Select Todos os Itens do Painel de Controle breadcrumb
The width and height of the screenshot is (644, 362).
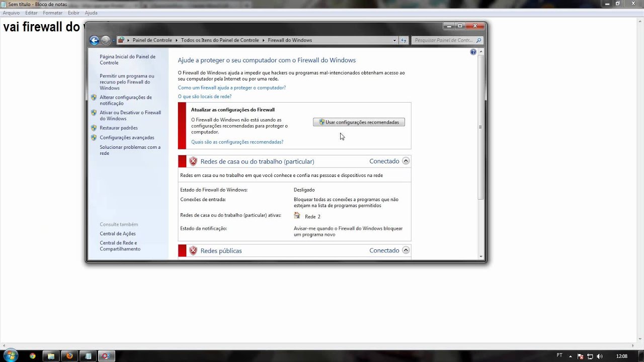click(x=220, y=40)
